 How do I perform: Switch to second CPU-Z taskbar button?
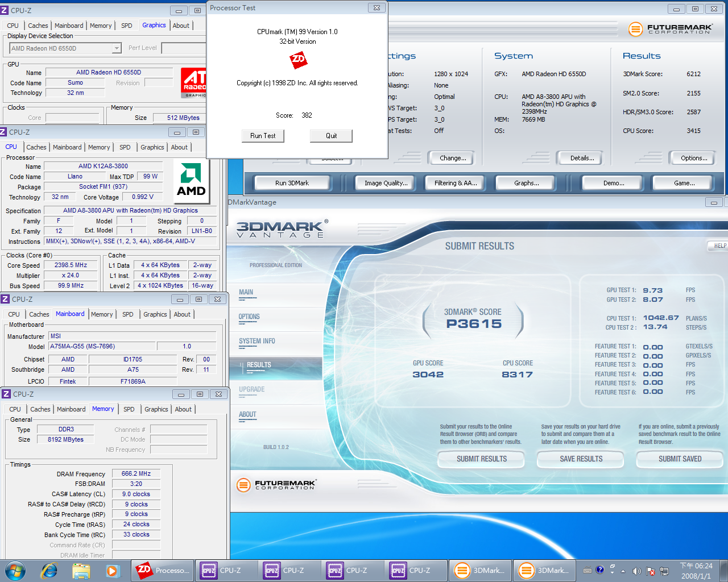(x=289, y=571)
